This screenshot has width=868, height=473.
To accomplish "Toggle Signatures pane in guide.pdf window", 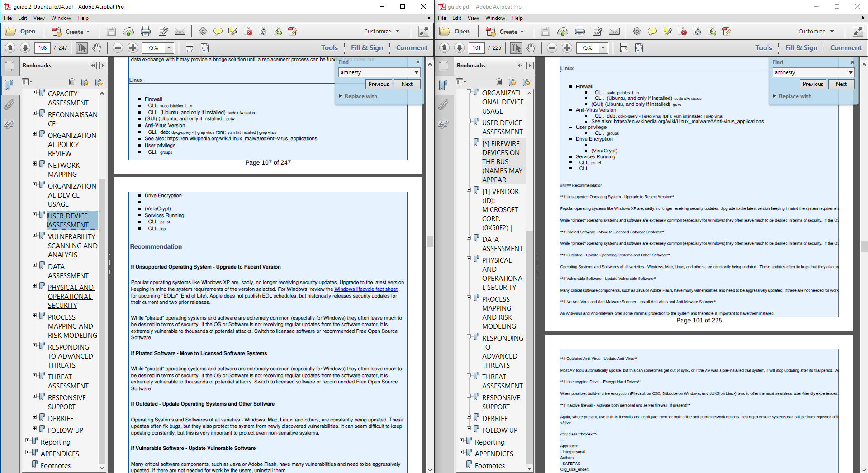I will [444, 125].
